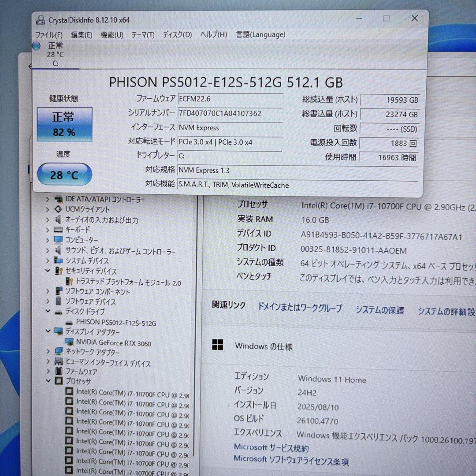The image size is (476, 476).
Task: Click the デバイス ID value A91B4593-B050
Action: (x=381, y=236)
